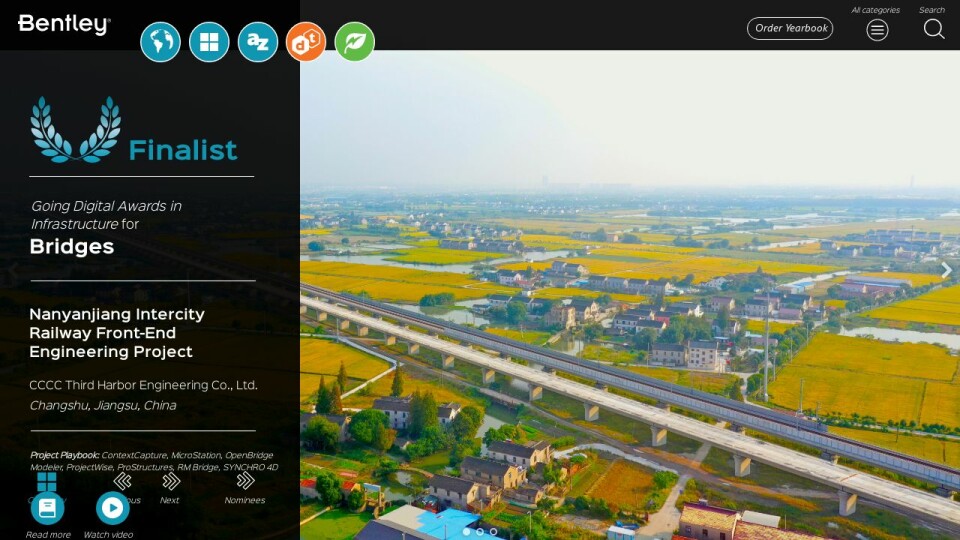Go back with the Previous chevrons
The image size is (960, 540).
coord(122,481)
